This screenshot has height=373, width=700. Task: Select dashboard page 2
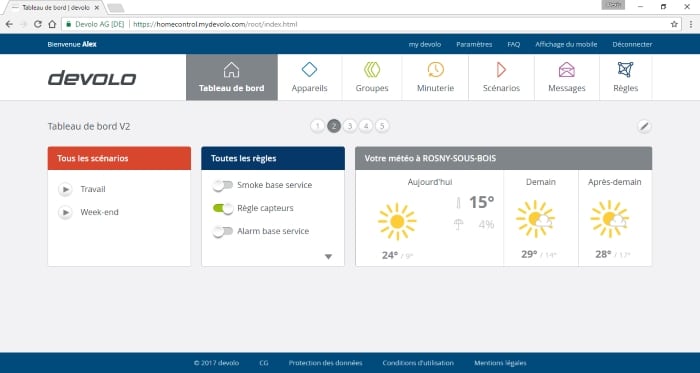334,126
